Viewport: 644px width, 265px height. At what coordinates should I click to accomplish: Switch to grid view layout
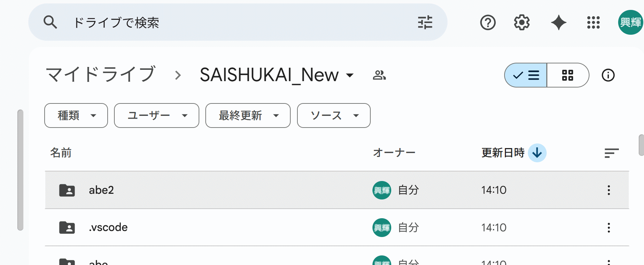click(568, 75)
